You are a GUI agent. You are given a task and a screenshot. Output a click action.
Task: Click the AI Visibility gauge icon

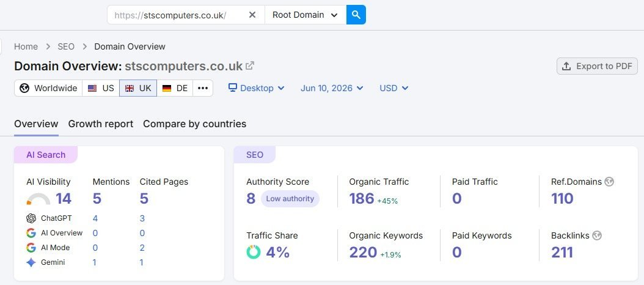38,199
